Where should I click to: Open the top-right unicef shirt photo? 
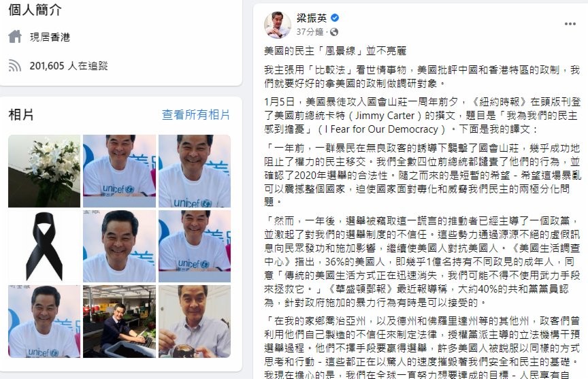click(195, 171)
